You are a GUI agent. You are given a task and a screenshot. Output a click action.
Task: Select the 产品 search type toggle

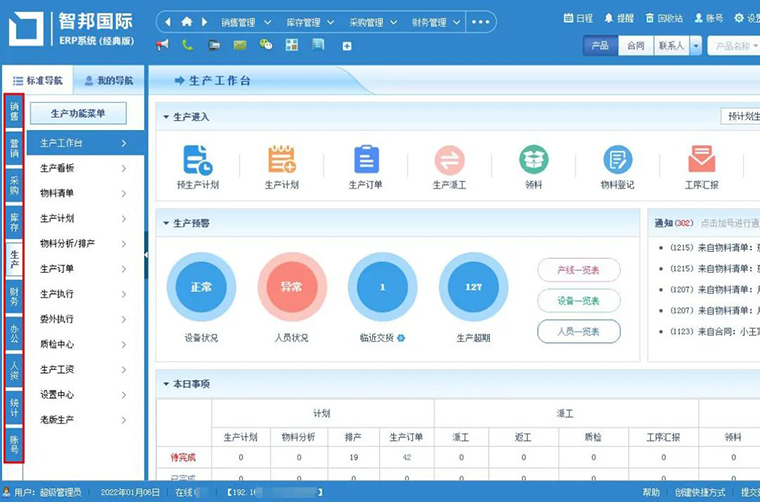600,46
